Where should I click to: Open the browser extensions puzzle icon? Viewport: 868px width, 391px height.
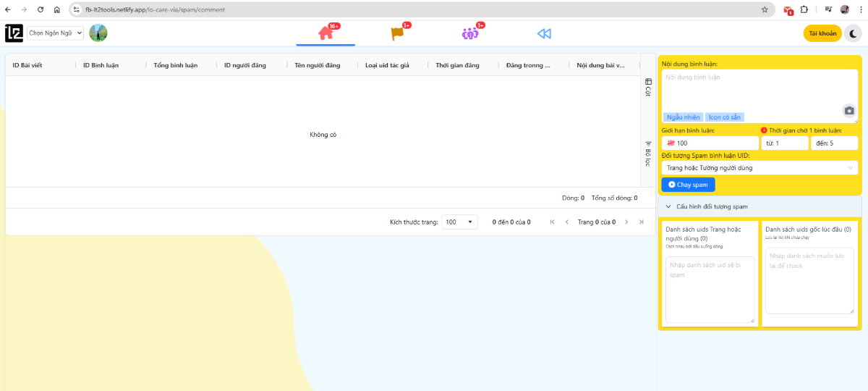(x=804, y=9)
